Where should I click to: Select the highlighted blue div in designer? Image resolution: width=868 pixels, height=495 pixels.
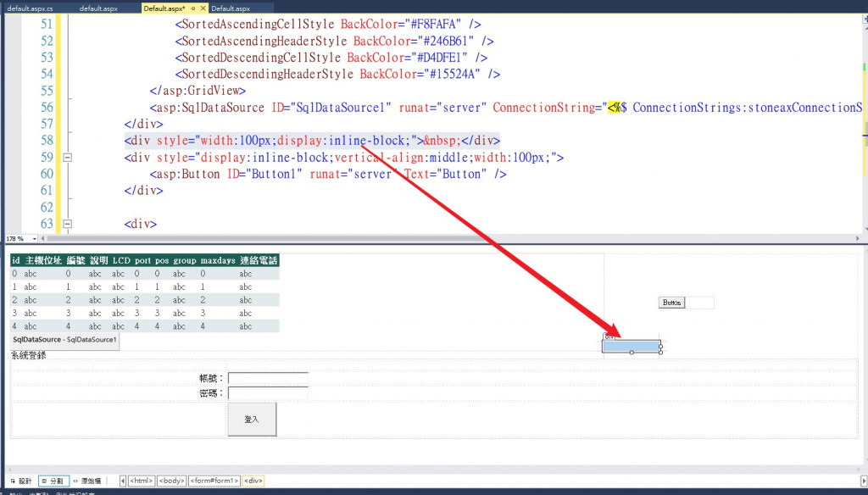pos(631,346)
